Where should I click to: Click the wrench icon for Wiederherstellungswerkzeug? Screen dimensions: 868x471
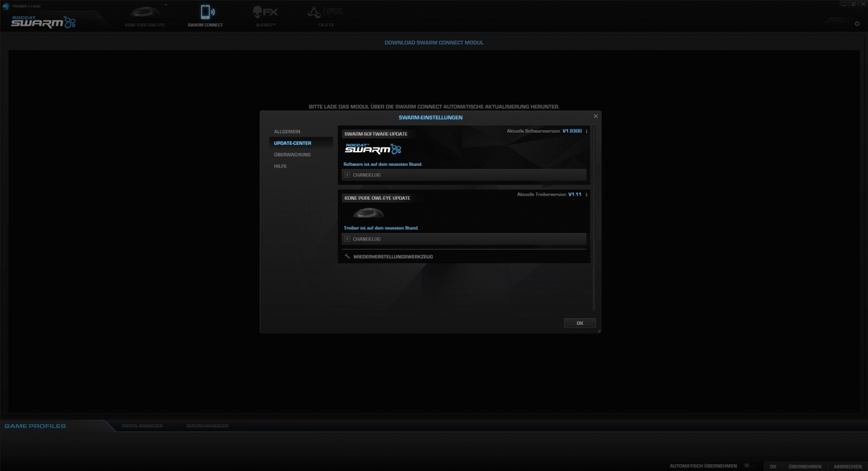347,256
